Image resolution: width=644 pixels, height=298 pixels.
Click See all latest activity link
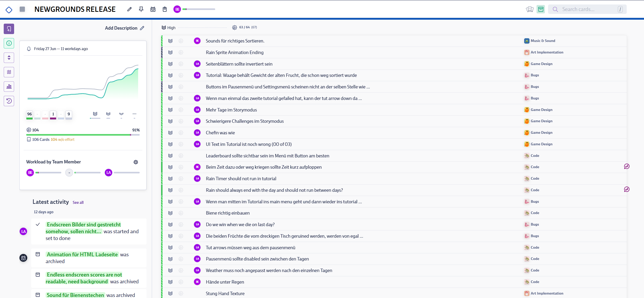(x=78, y=203)
